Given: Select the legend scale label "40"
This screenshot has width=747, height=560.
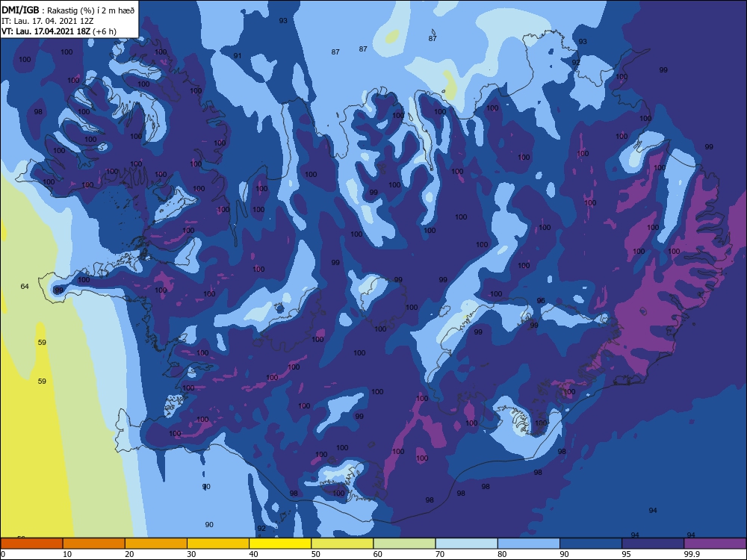Looking at the screenshot, I should 254,554.
